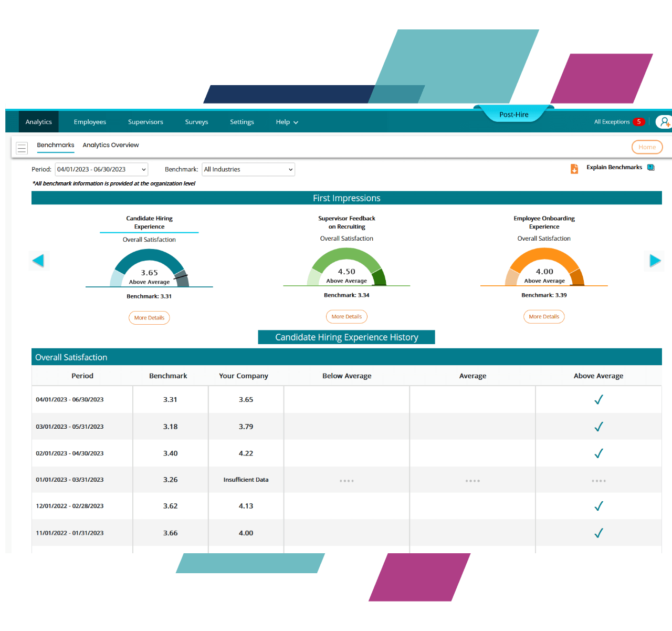Viewport: 672px width, 631px height.
Task: Select the Post-Hire tab
Action: pos(513,115)
